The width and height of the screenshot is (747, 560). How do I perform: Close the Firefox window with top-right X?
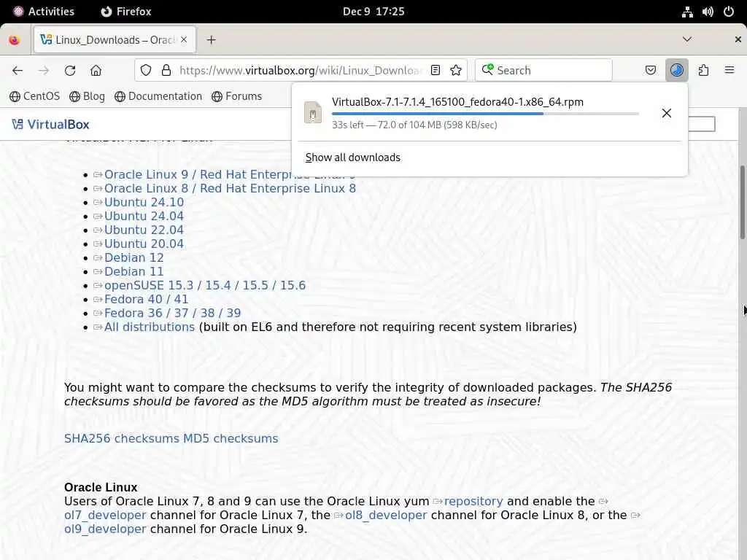click(738, 39)
